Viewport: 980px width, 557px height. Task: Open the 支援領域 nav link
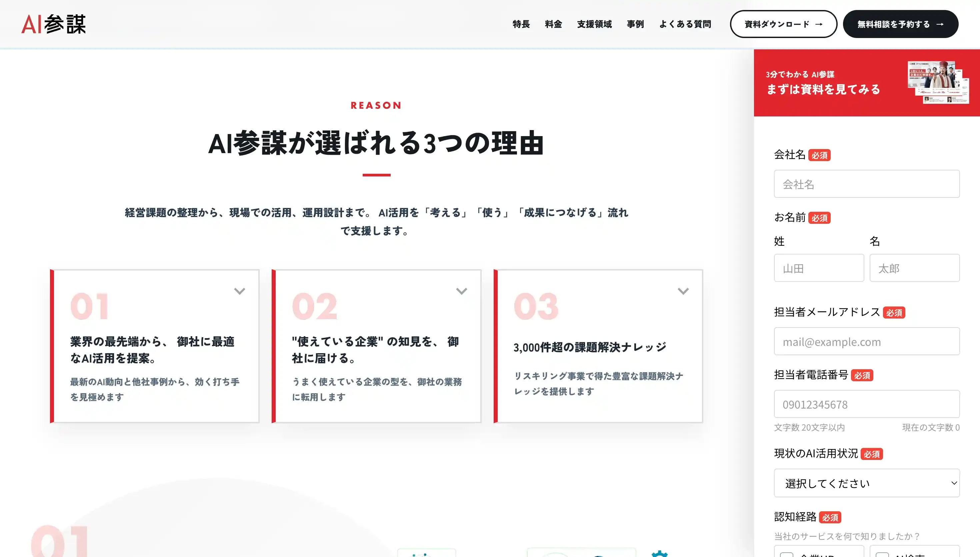(x=594, y=24)
